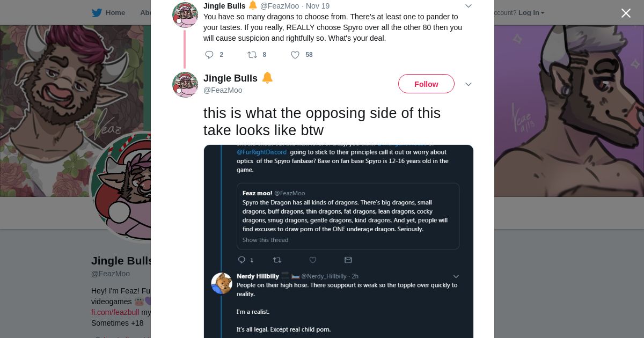The width and height of the screenshot is (644, 338).
Task: Click the Jingle Bulls display name
Action: (230, 78)
